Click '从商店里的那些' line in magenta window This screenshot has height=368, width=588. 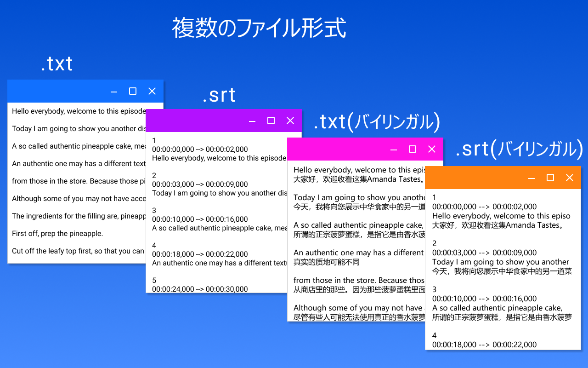tap(359, 290)
